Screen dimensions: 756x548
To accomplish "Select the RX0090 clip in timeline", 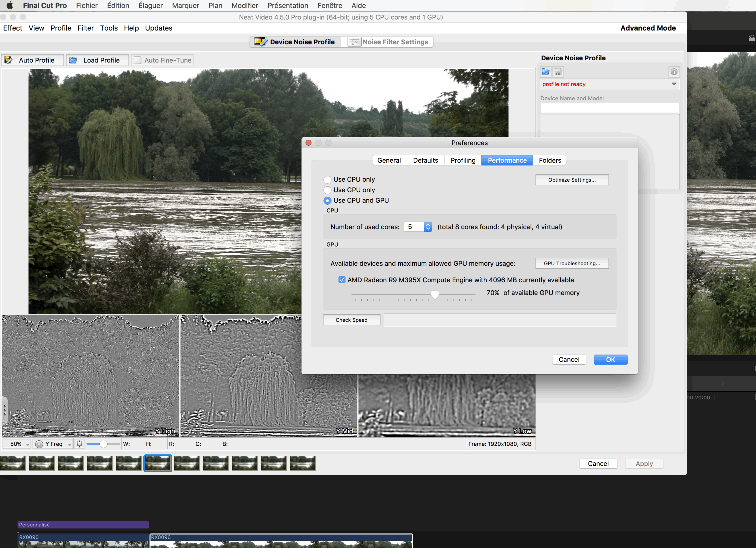I will click(x=83, y=541).
